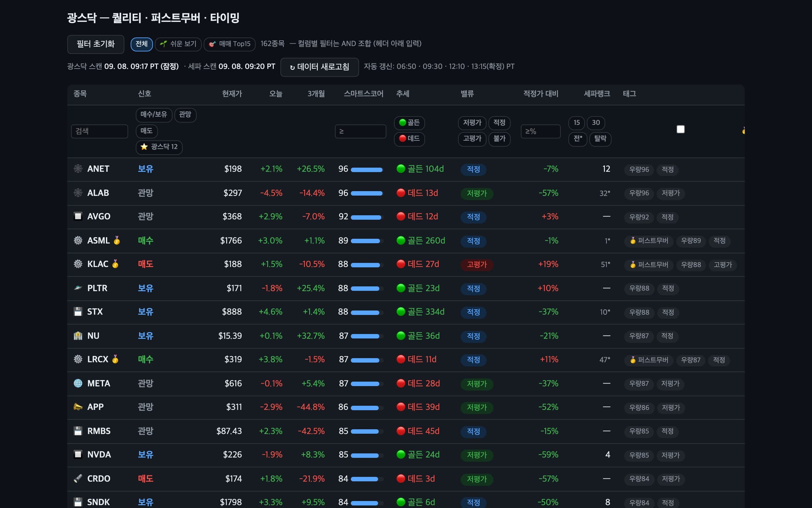Screen dimensions: 812x508
Task: Focus the 스마트스코어 ≥ filter input
Action: click(x=360, y=131)
